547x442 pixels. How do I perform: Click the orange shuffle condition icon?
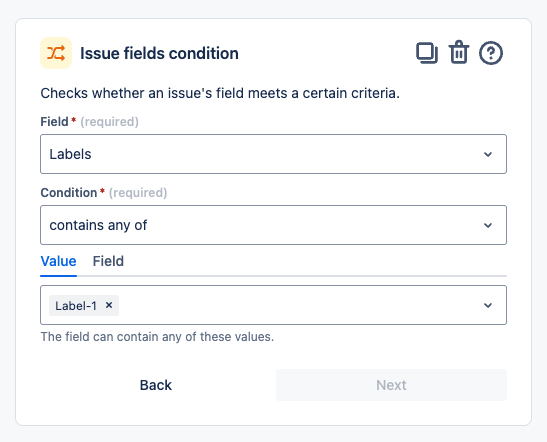(x=56, y=53)
